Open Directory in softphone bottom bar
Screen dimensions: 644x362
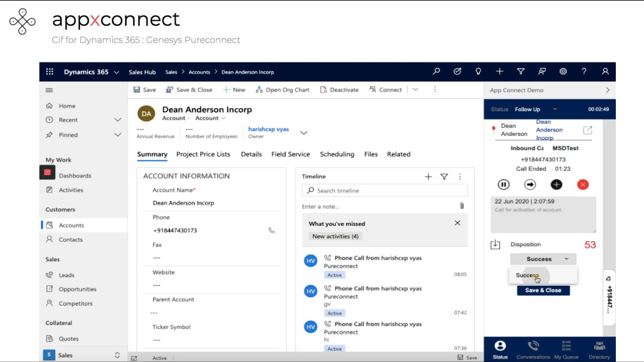tap(599, 350)
